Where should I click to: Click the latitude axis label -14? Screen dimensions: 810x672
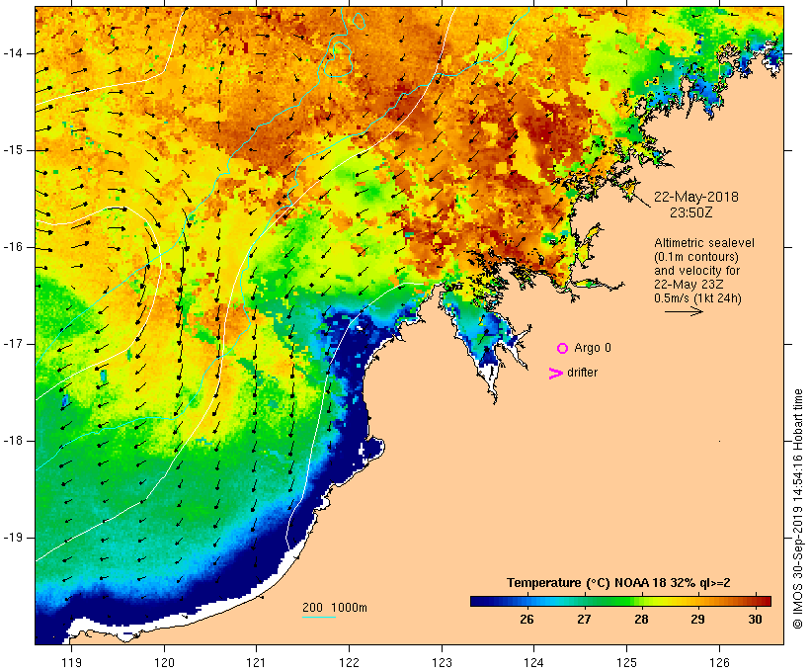(x=13, y=53)
